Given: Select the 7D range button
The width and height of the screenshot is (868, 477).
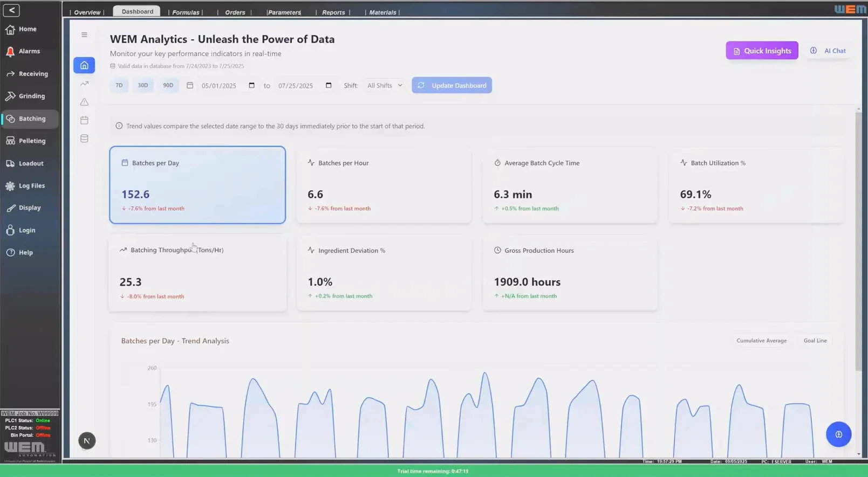Looking at the screenshot, I should pos(119,85).
